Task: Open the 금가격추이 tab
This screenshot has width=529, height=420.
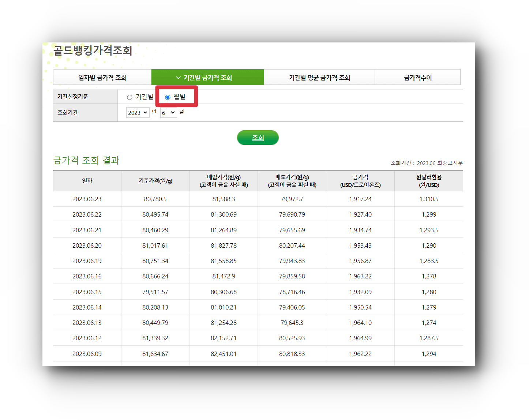Action: coord(417,77)
